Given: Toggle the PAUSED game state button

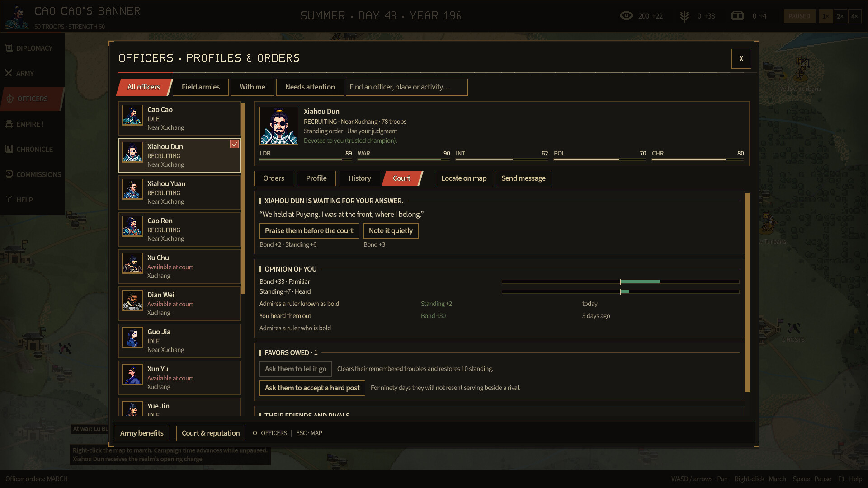Looking at the screenshot, I should pos(799,16).
